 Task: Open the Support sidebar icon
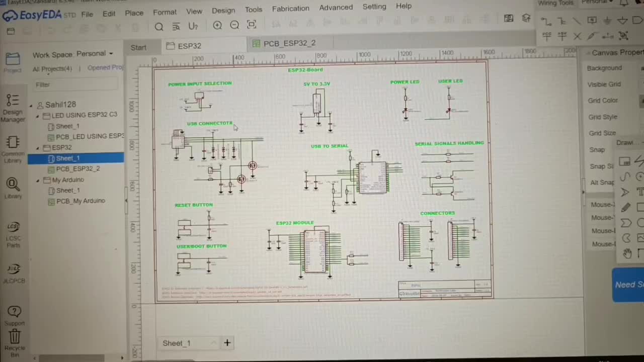(15, 316)
